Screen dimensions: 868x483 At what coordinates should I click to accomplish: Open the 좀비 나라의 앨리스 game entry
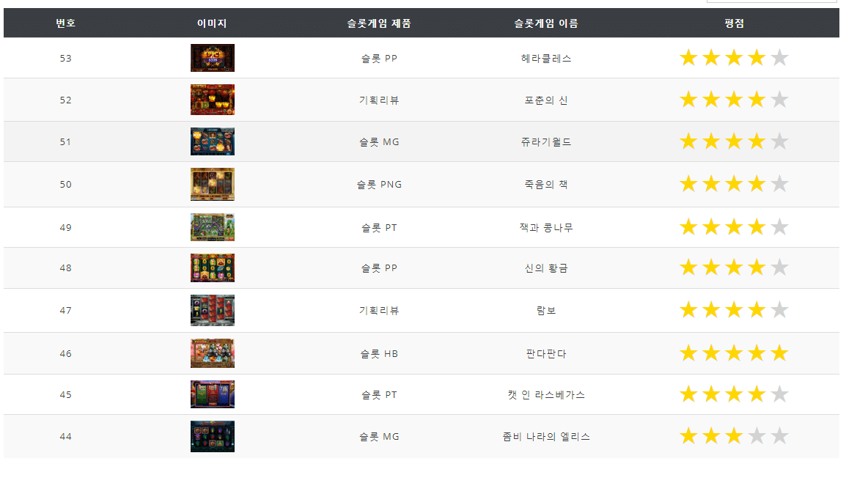tap(546, 437)
